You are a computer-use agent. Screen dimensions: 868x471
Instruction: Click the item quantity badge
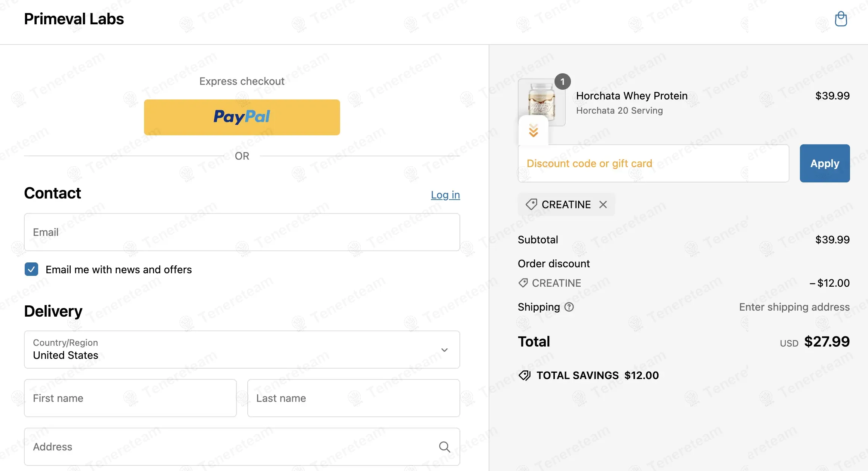click(x=562, y=81)
